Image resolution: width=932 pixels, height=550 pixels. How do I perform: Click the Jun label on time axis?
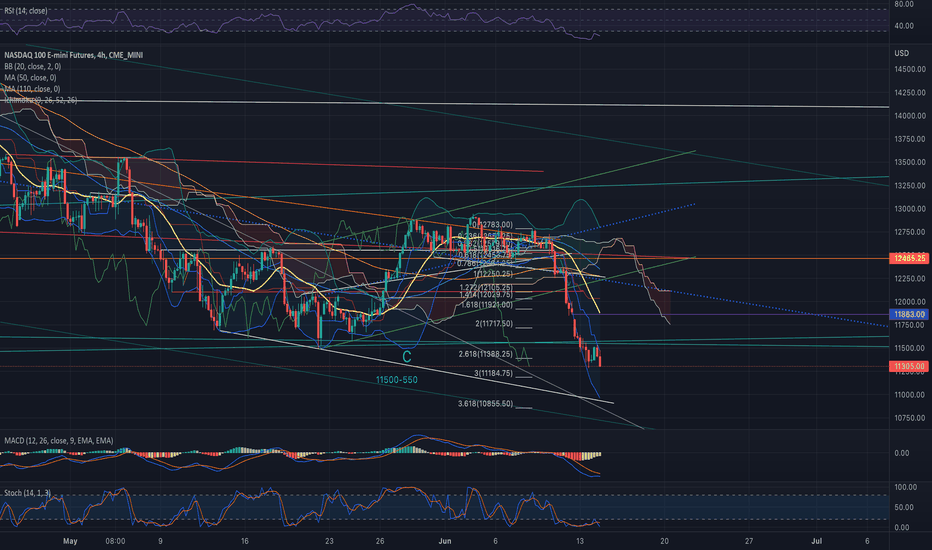click(445, 541)
